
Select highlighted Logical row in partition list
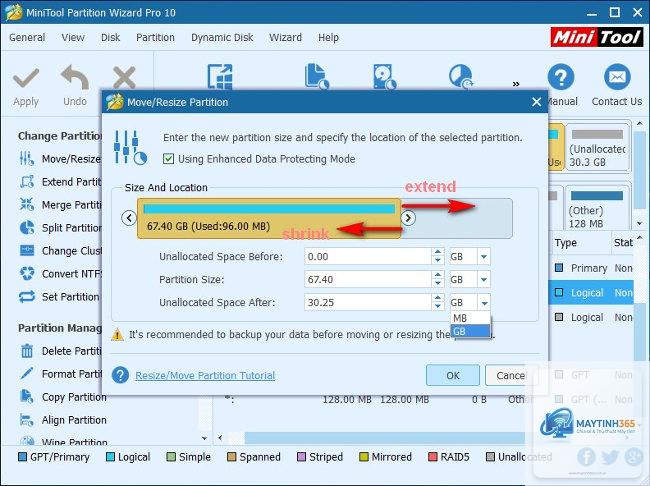click(593, 293)
